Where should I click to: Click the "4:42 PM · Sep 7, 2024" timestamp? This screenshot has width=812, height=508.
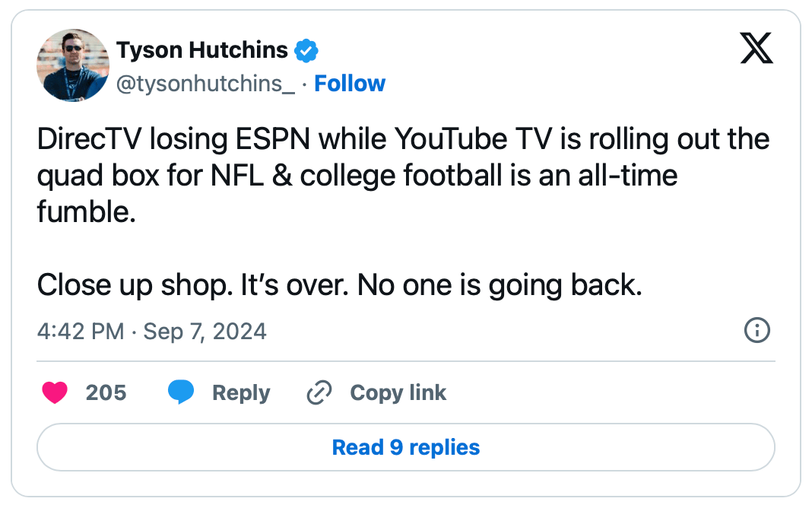click(152, 332)
